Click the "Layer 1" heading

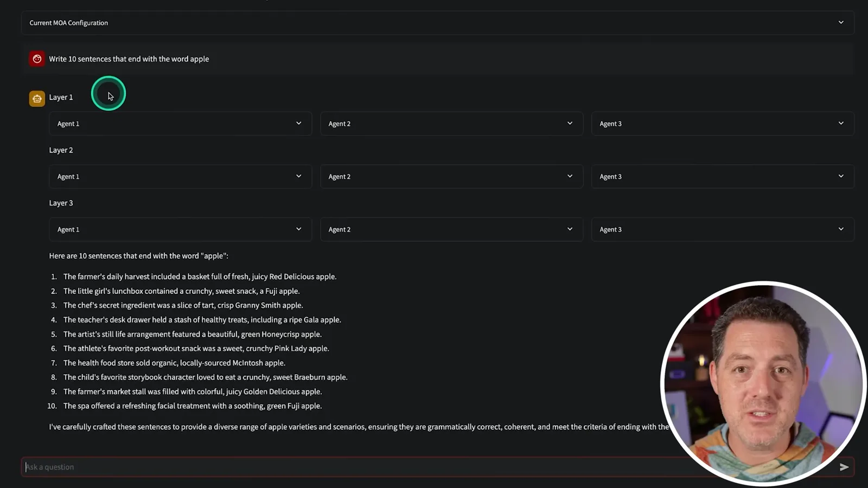(x=61, y=98)
